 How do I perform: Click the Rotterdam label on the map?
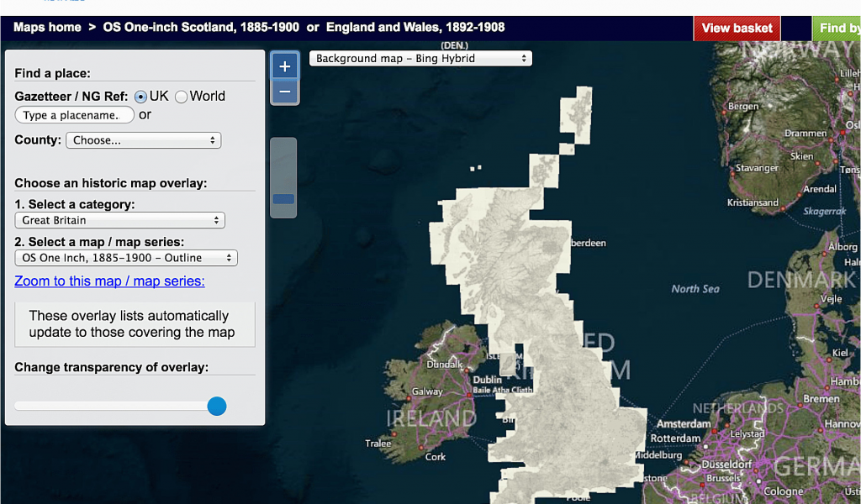tap(675, 438)
